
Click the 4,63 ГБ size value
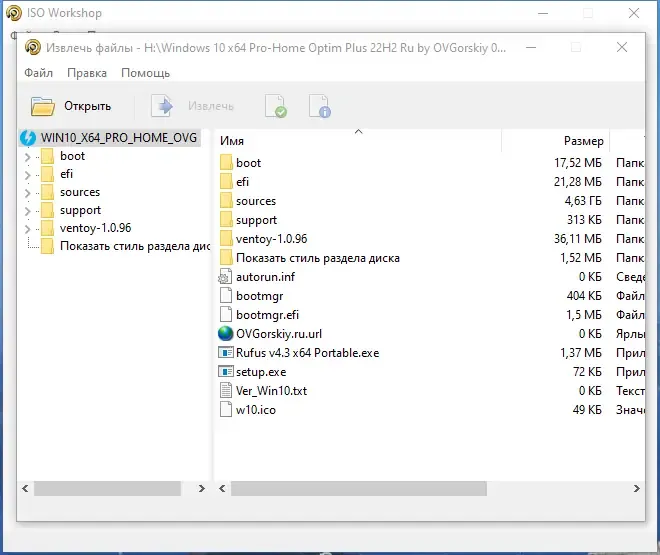click(x=583, y=201)
